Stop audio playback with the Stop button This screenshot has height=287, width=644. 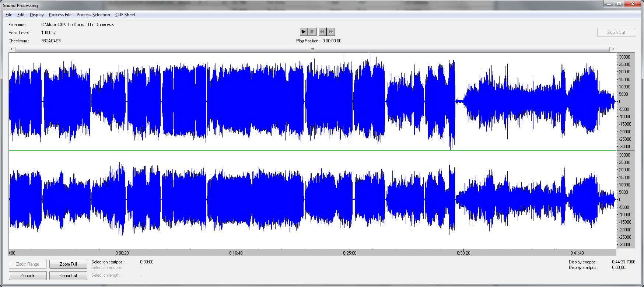coord(312,32)
